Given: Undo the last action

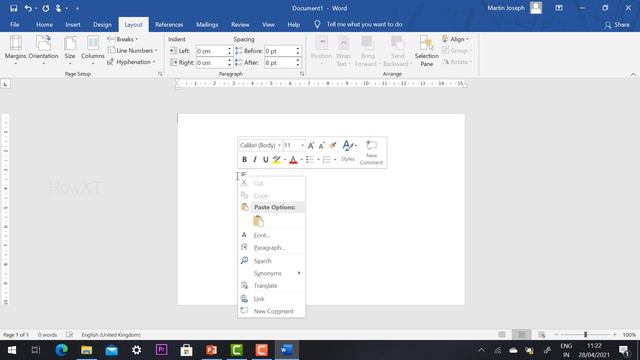Looking at the screenshot, I should click(x=28, y=8).
